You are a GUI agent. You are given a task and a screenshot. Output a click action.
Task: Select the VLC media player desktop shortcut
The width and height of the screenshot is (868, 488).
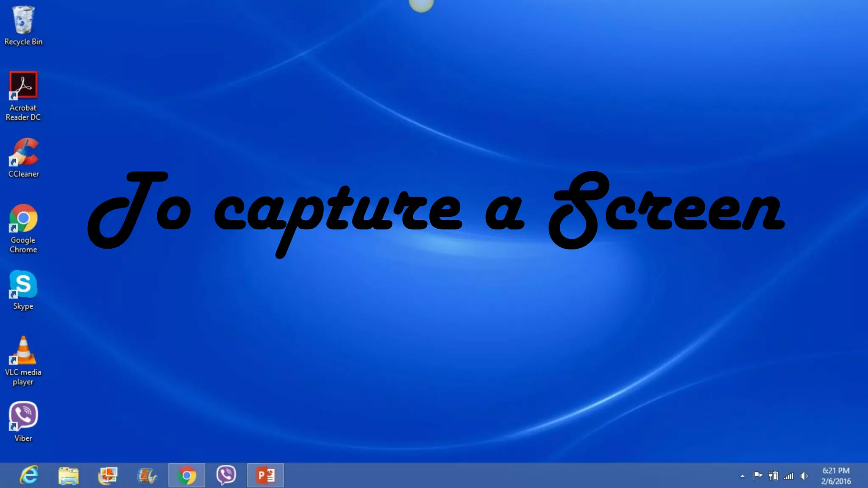click(x=23, y=361)
